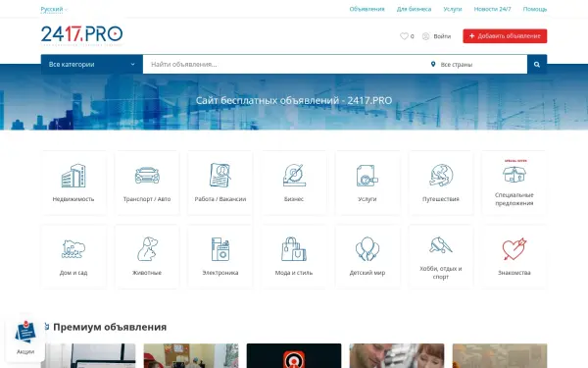Open the last premium ad thumbnail on right

pyautogui.click(x=500, y=355)
